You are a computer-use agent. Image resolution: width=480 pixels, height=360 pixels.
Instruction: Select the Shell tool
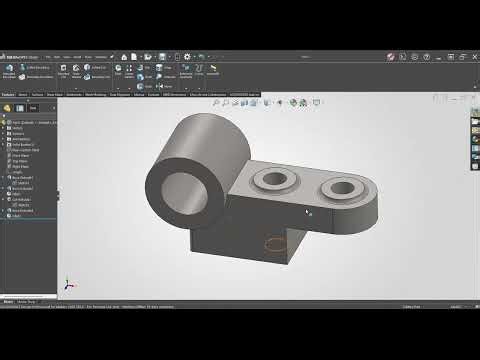[144, 86]
